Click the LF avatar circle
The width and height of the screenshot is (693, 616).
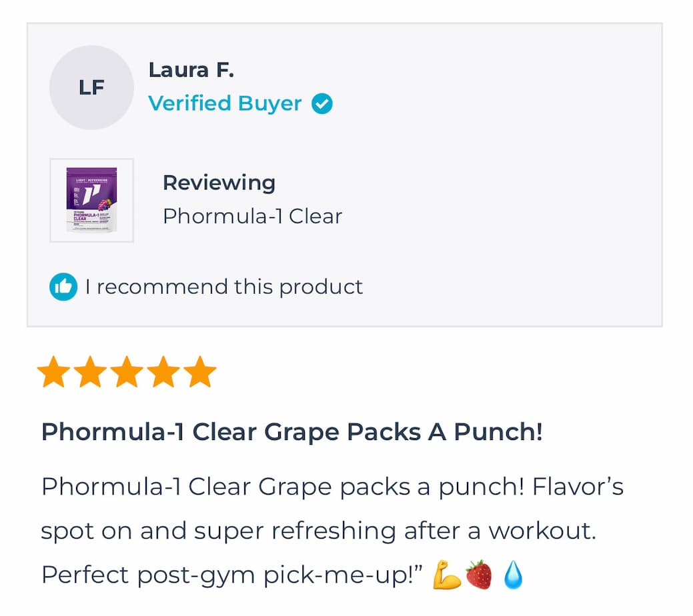(91, 87)
